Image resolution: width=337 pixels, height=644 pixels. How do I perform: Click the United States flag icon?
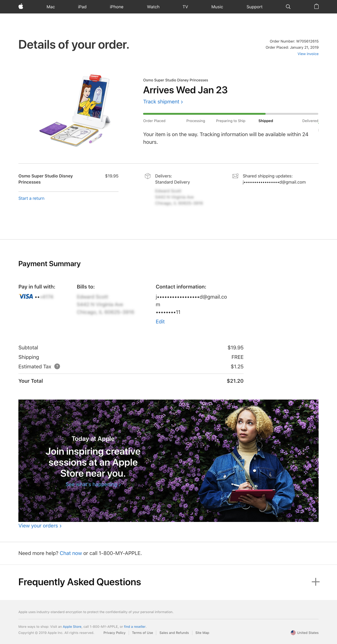pos(293,633)
